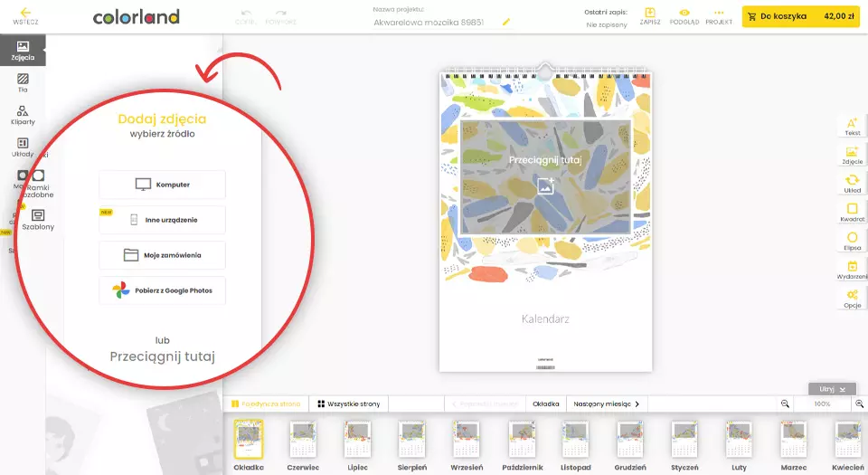Open the Podgląd preview eye icon

684,15
